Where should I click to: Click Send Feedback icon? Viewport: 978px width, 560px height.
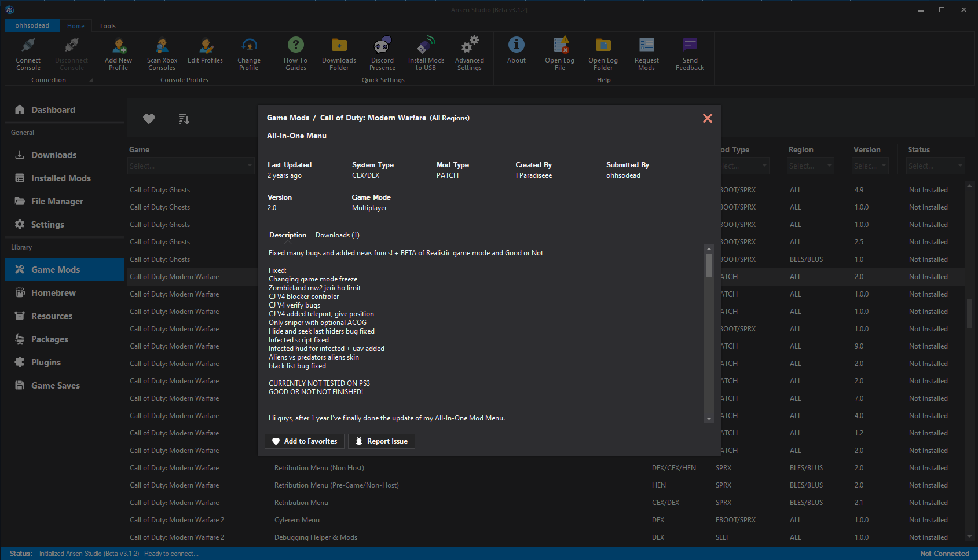coord(690,53)
